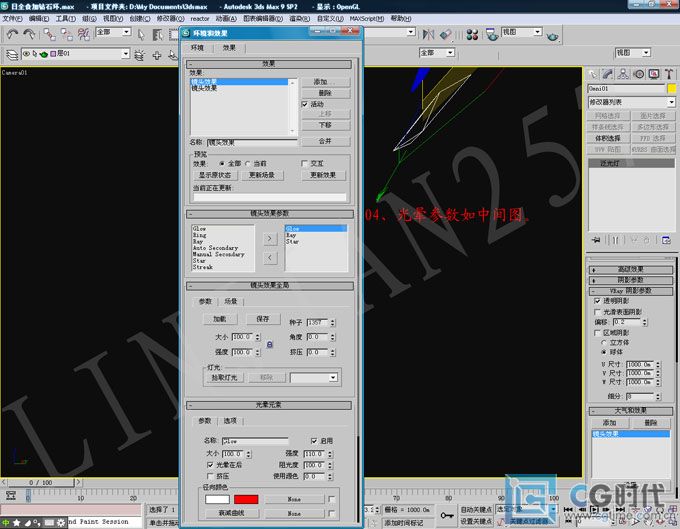
Task: Open the reactor menu
Action: coord(200,19)
